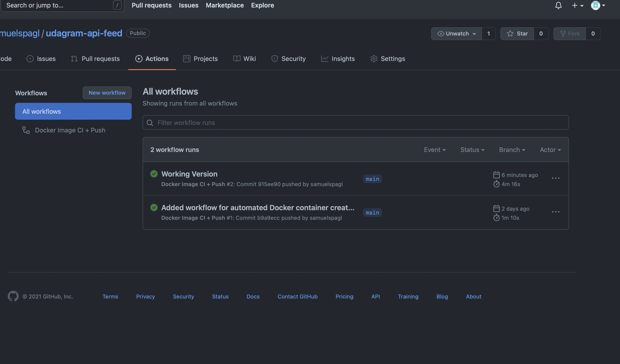Open three-dot menu for Docker container run
The height and width of the screenshot is (364, 620).
point(556,212)
